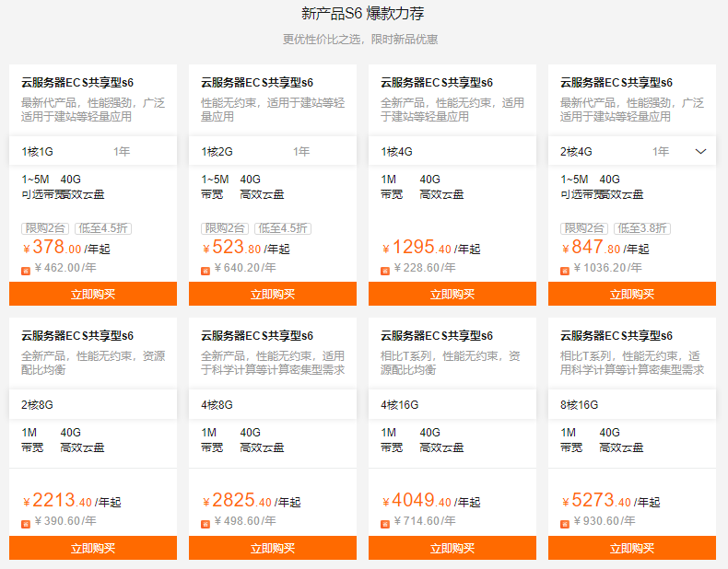Open the 4核16G spec selector
728x569 pixels.
[452, 404]
